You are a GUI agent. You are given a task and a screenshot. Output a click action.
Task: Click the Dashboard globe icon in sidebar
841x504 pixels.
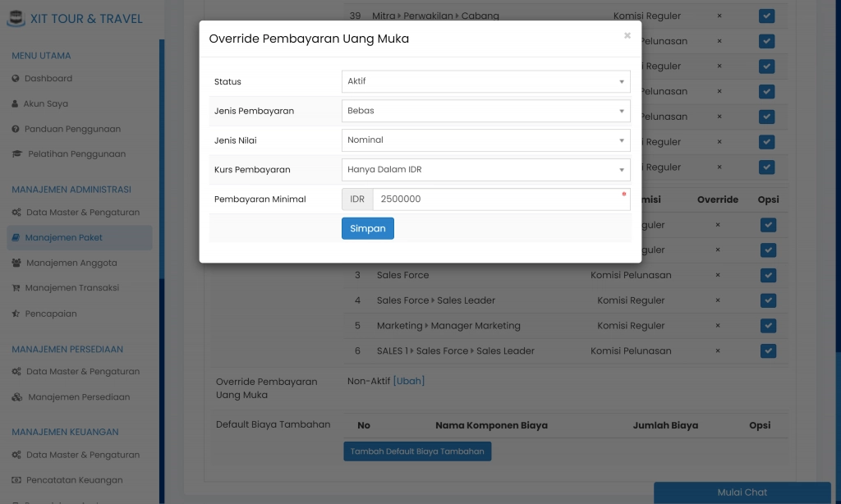(16, 79)
